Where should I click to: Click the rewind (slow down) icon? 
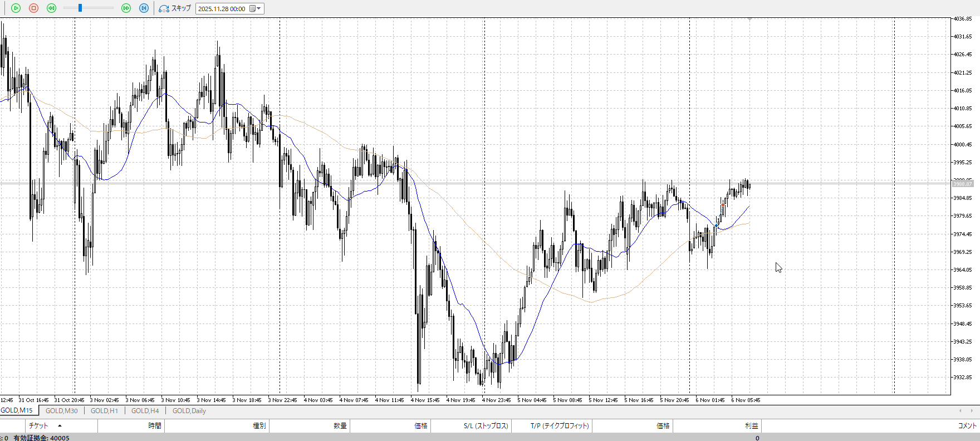pos(51,8)
